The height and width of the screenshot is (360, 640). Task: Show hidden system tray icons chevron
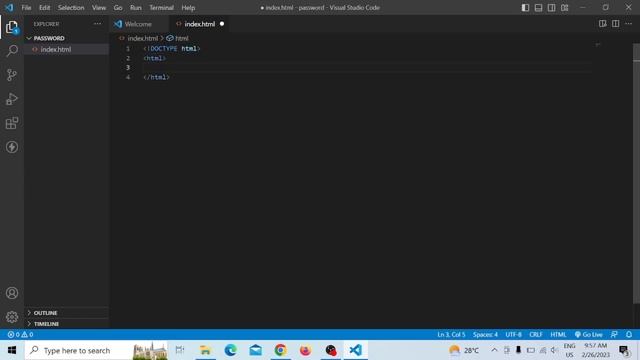coord(494,350)
